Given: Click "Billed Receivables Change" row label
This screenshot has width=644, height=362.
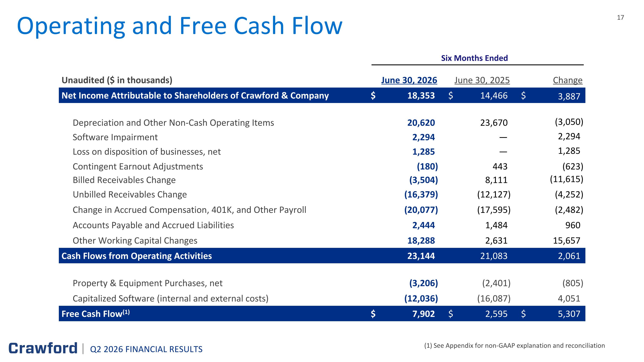Looking at the screenshot, I should (x=124, y=180).
